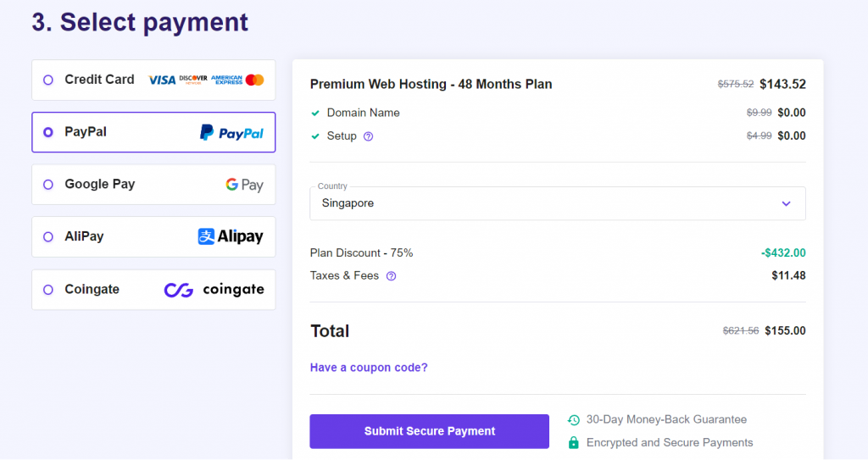Select the Credit Card radio button
Image resolution: width=868 pixels, height=460 pixels.
pyautogui.click(x=47, y=80)
